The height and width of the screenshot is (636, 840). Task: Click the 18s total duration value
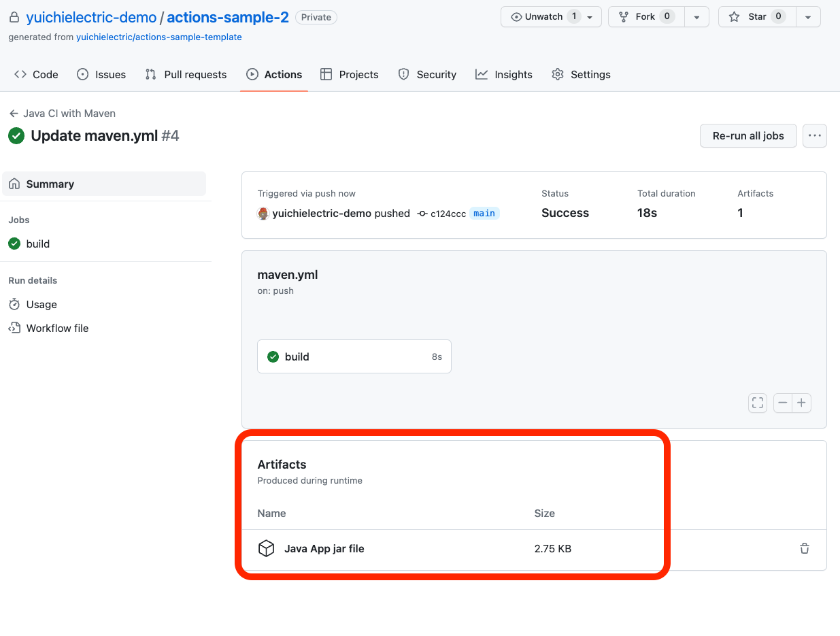point(648,213)
